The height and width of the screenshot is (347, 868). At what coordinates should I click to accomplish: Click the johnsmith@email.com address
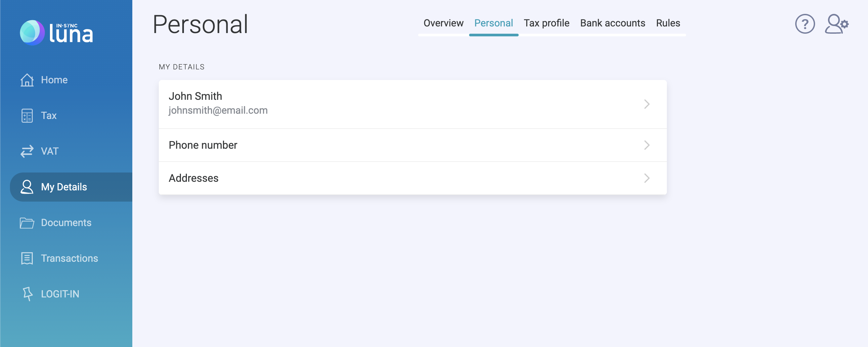[218, 110]
